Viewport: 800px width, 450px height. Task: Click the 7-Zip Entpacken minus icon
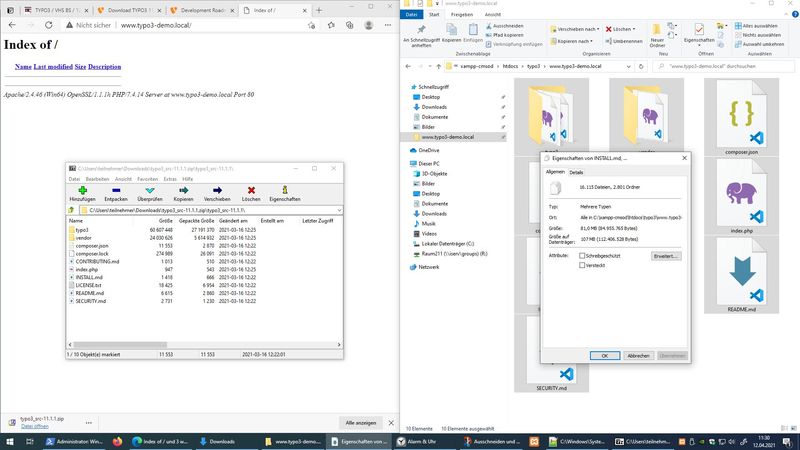116,190
